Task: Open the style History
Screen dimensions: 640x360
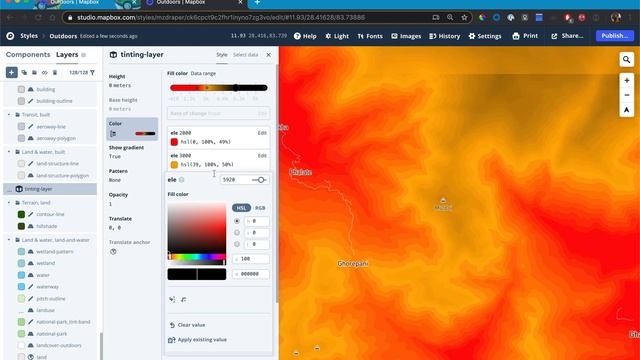Action: click(x=444, y=36)
